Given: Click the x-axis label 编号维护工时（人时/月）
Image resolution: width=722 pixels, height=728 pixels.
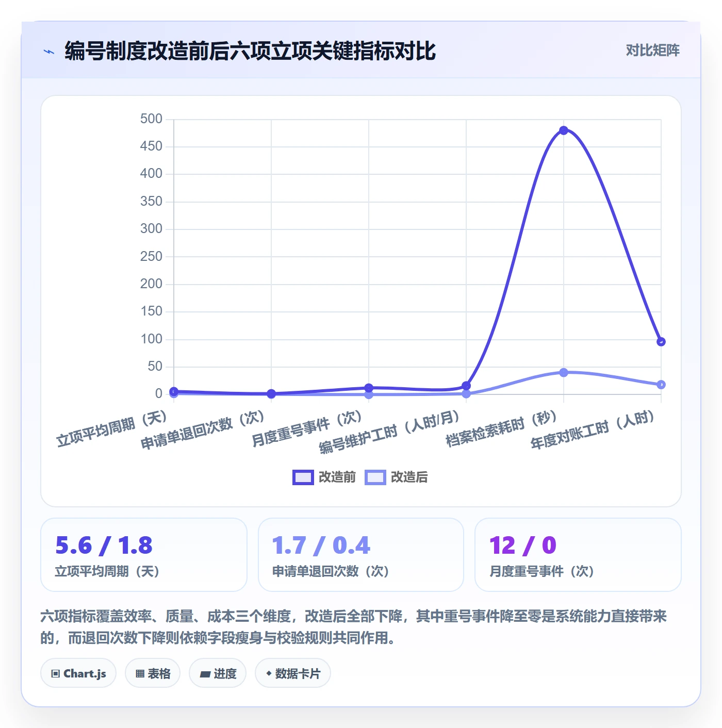Looking at the screenshot, I should point(390,432).
